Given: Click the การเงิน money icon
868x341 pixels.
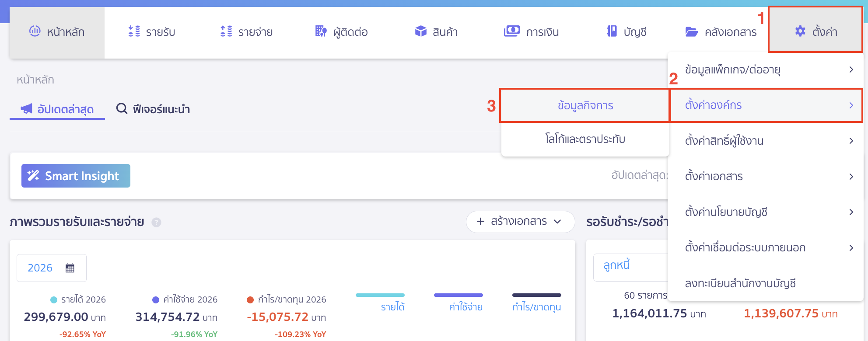Looking at the screenshot, I should pyautogui.click(x=511, y=31).
